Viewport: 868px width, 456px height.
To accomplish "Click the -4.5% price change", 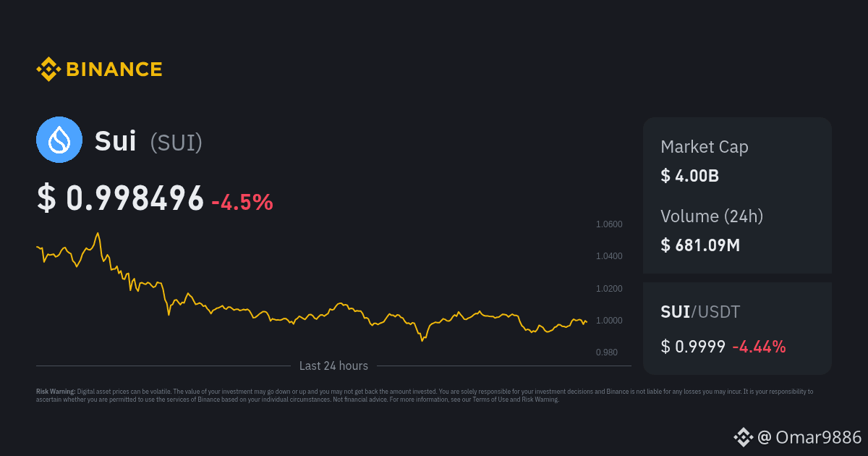I will point(242,202).
